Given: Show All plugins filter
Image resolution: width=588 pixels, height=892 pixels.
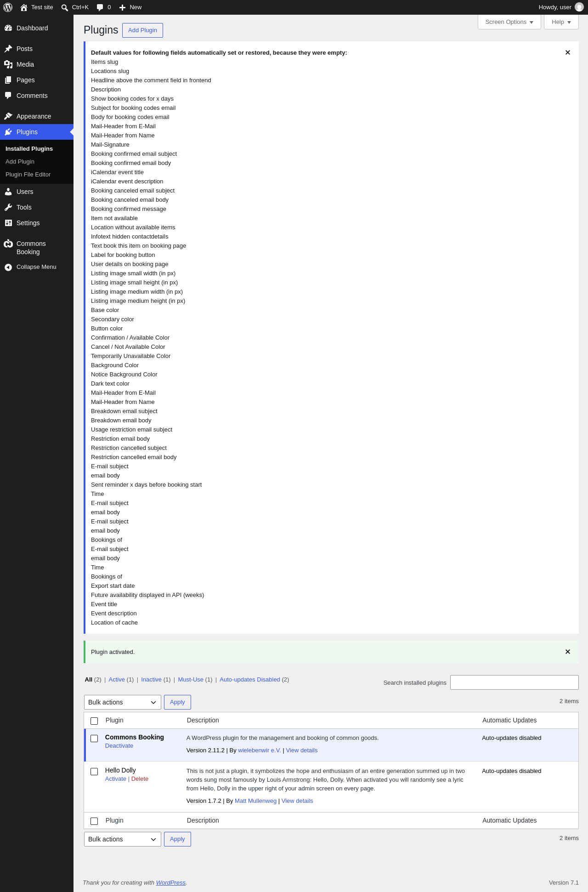Looking at the screenshot, I should click(89, 680).
